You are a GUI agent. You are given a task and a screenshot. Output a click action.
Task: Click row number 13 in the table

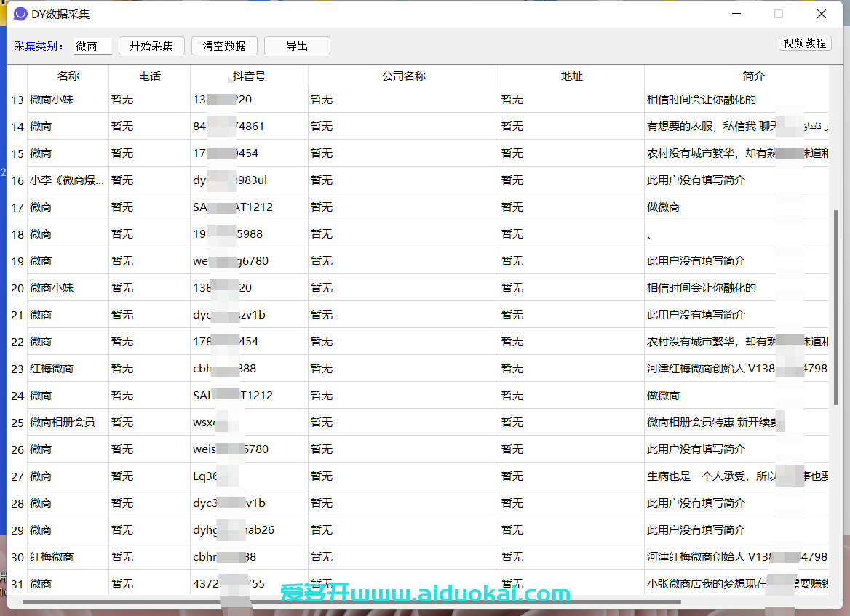(x=17, y=100)
